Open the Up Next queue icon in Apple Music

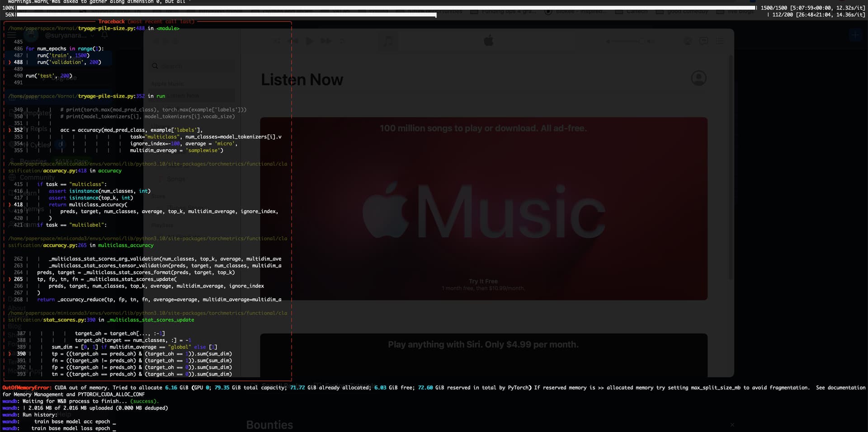point(720,41)
